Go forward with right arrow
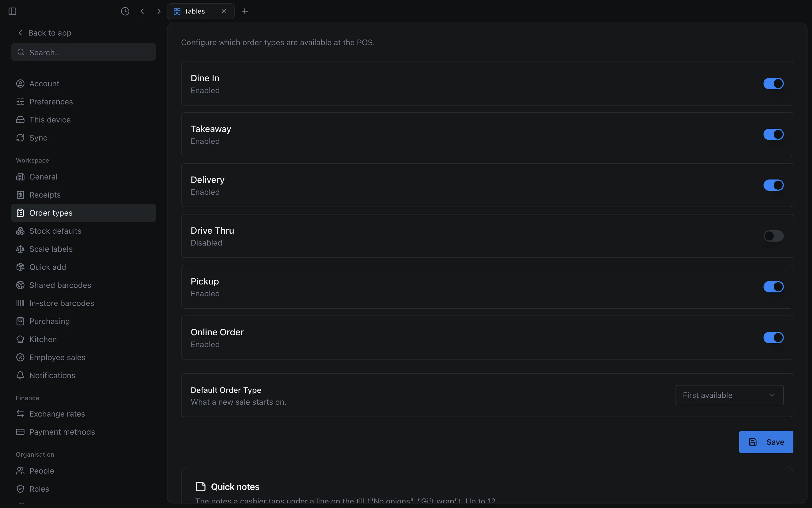The height and width of the screenshot is (508, 812). click(159, 11)
